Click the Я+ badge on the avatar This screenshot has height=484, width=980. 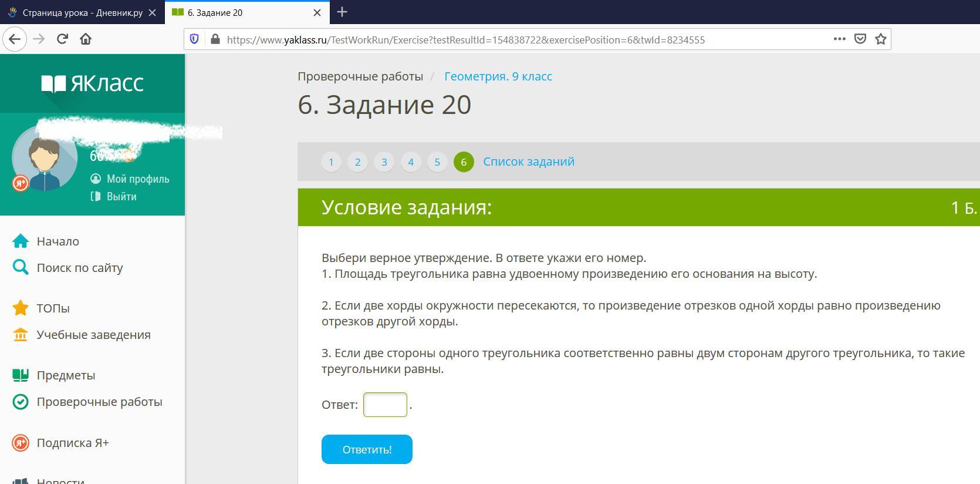21,183
